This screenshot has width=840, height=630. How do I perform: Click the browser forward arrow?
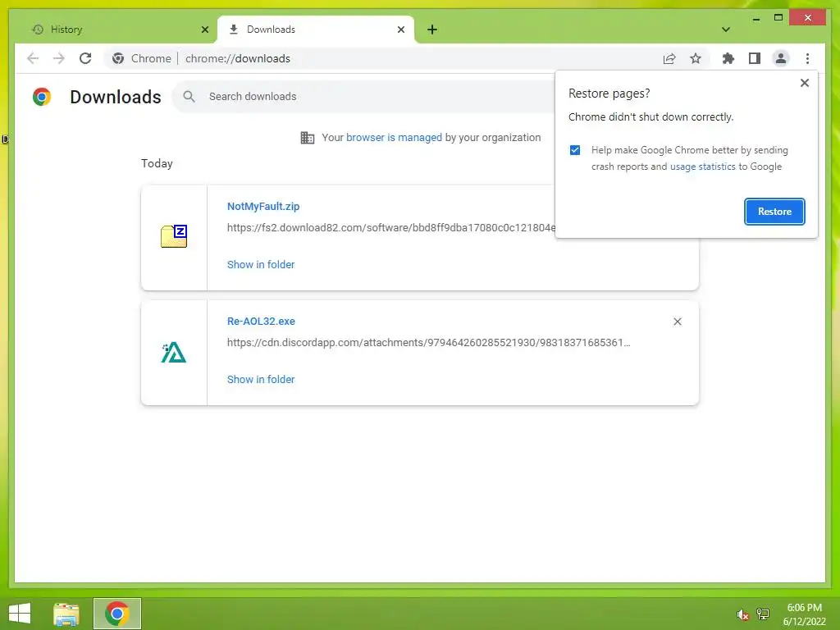coord(59,58)
